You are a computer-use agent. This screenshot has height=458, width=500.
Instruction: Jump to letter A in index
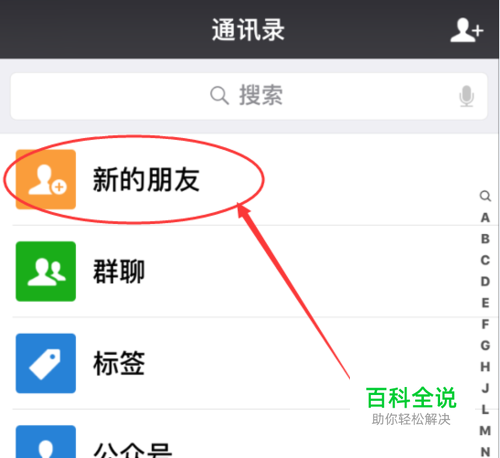point(485,218)
